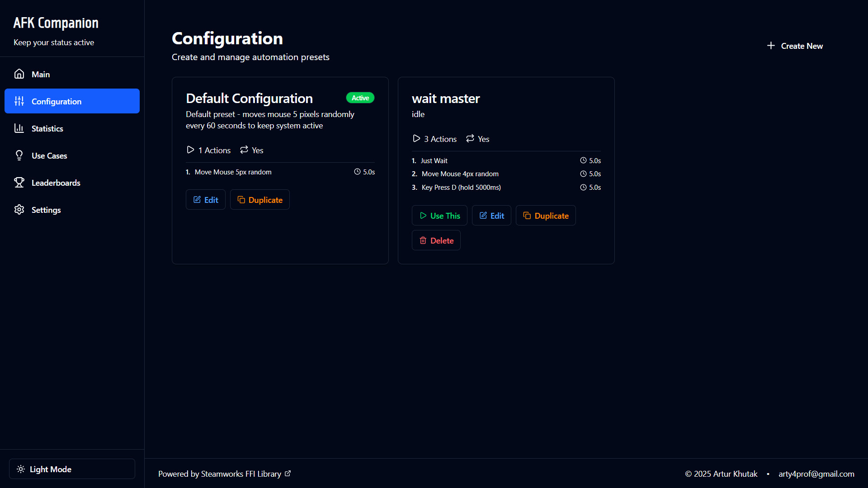Toggle Light Mode theme
868x488 pixels.
click(x=72, y=469)
